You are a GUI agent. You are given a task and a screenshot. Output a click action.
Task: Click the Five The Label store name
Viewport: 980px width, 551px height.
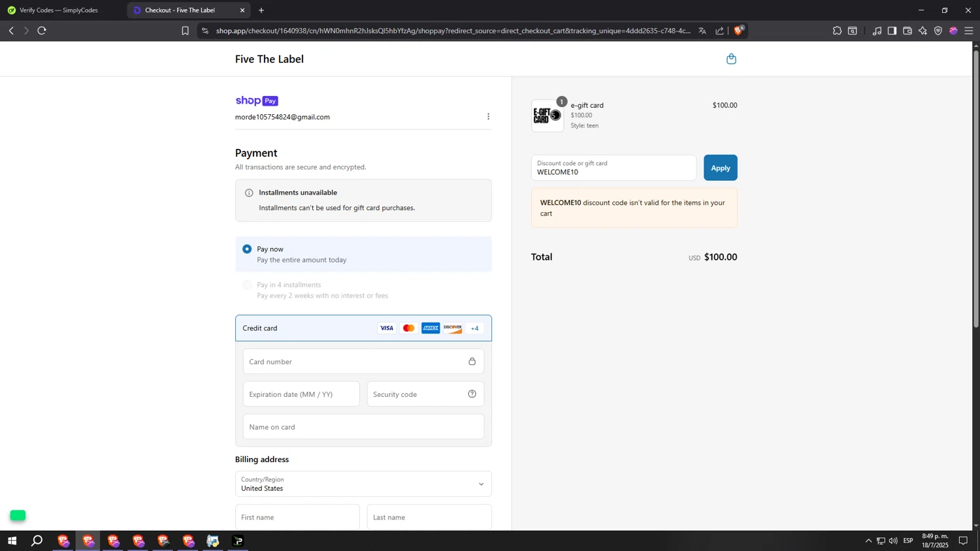pyautogui.click(x=269, y=59)
